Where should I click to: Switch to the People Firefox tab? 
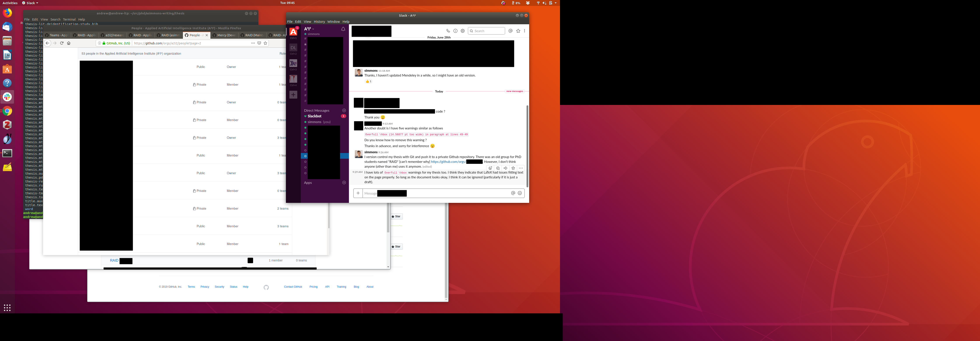pyautogui.click(x=195, y=35)
